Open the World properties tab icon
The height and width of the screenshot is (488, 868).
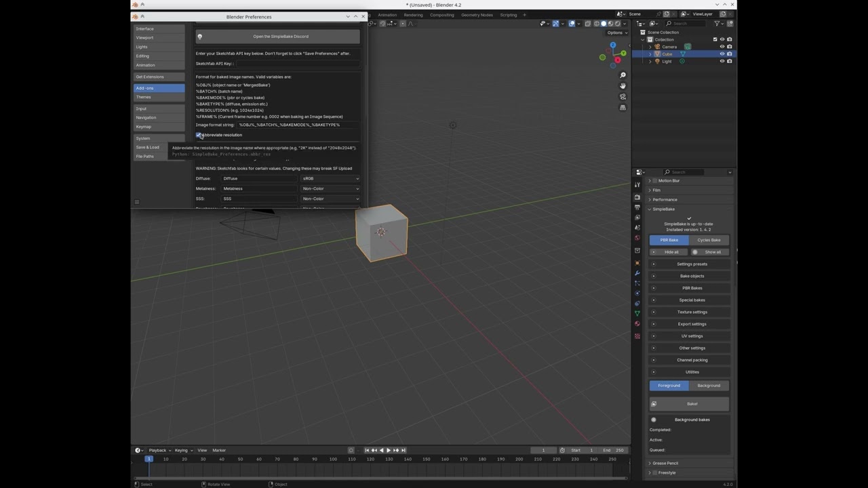click(x=637, y=238)
